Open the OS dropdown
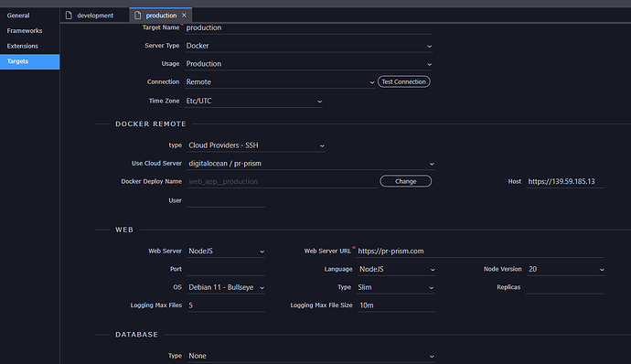Viewport: 631px width, 364px height. pos(226,287)
